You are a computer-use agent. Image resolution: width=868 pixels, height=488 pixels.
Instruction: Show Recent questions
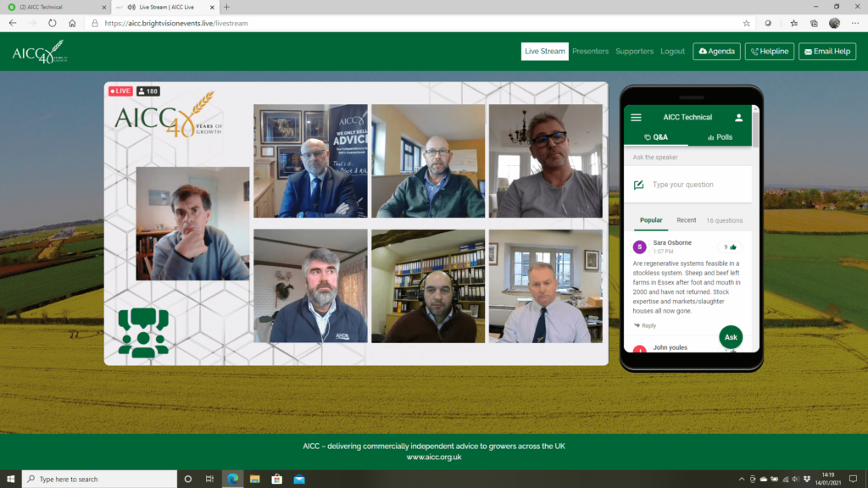pyautogui.click(x=687, y=220)
